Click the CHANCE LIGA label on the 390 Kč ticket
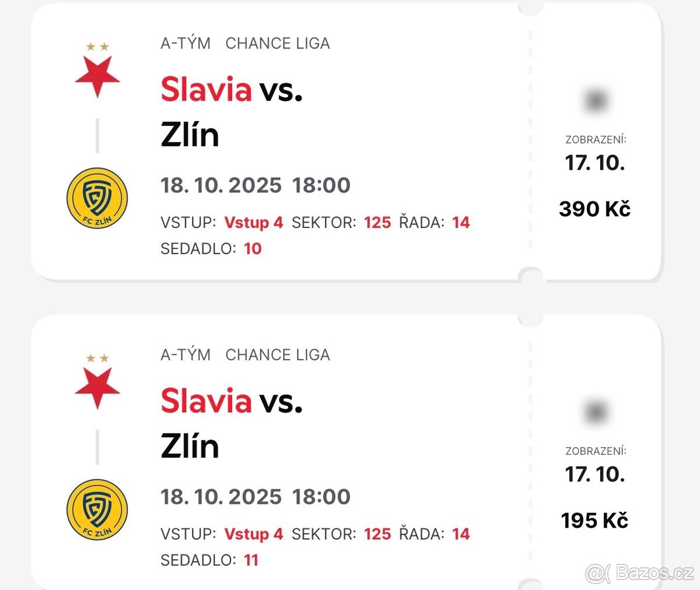The image size is (700, 590). 278,43
